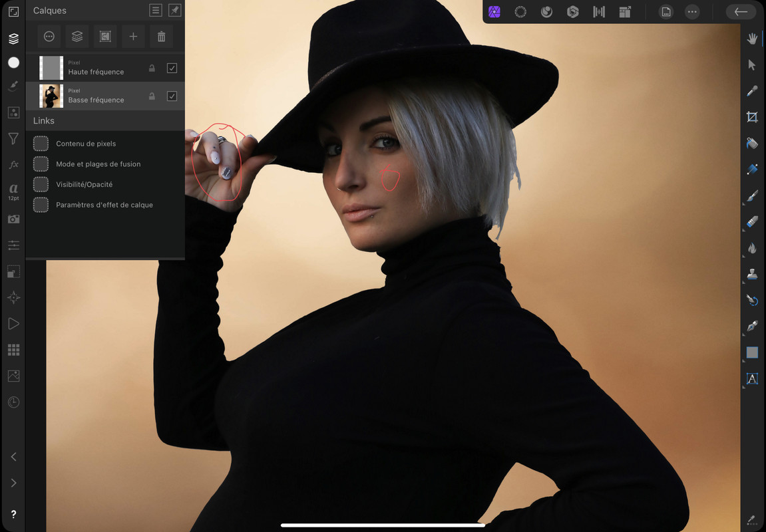Select the Flood Fill bucket tool

point(752,143)
